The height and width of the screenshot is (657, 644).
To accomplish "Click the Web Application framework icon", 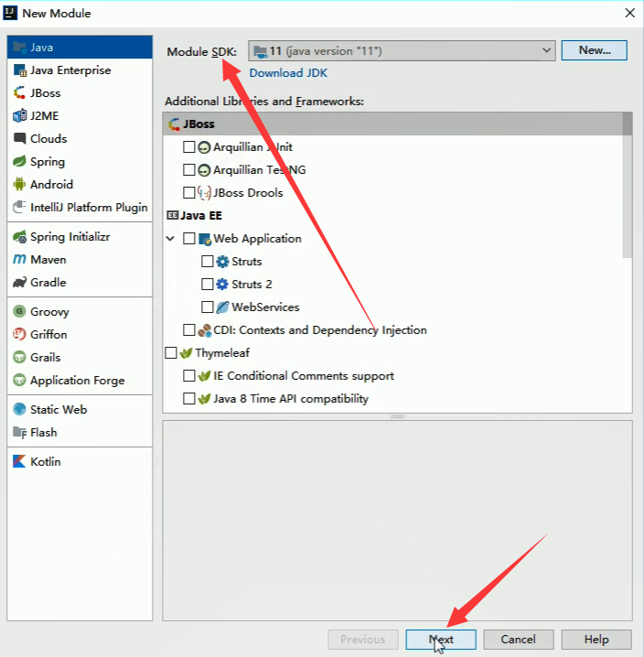I will [x=205, y=239].
